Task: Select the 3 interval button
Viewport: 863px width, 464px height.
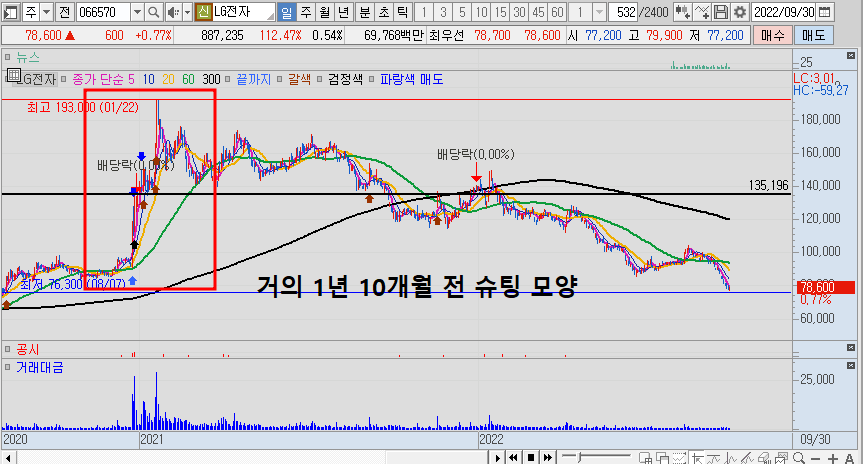Action: click(x=443, y=12)
